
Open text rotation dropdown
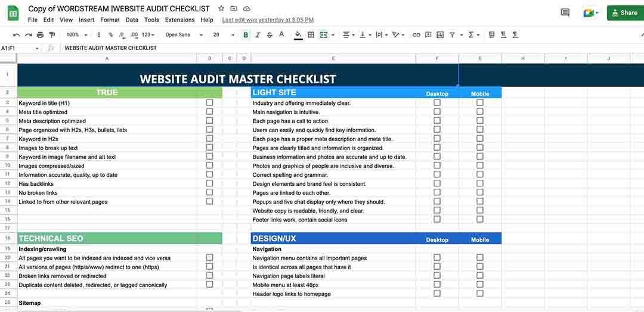(398, 35)
